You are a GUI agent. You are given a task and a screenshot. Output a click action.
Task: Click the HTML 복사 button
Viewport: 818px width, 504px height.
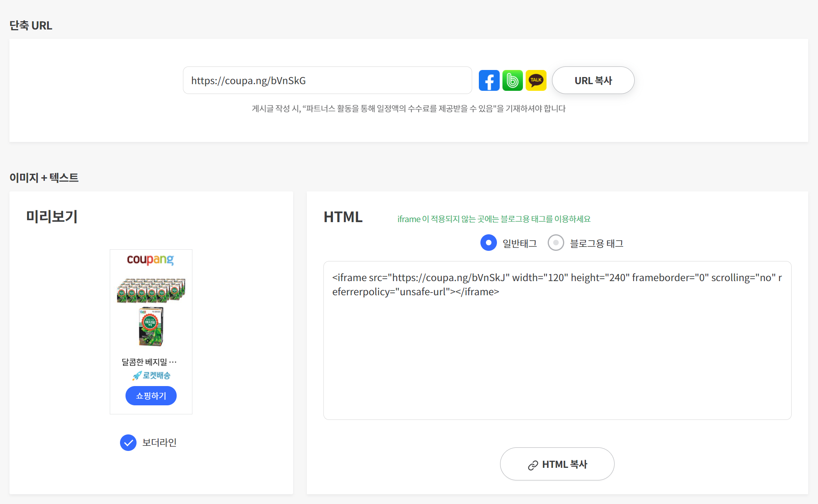point(557,464)
